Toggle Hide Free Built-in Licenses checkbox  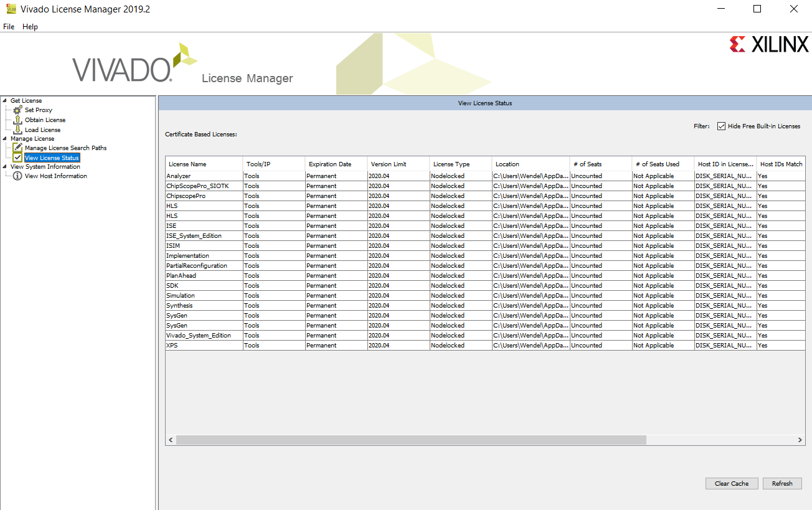[721, 126]
